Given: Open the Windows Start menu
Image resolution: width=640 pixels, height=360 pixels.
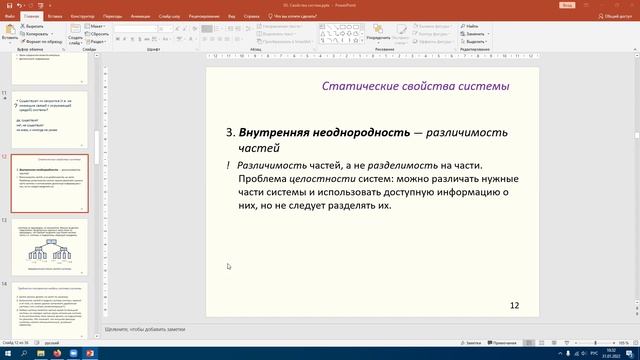Looking at the screenshot, I should pos(8,353).
